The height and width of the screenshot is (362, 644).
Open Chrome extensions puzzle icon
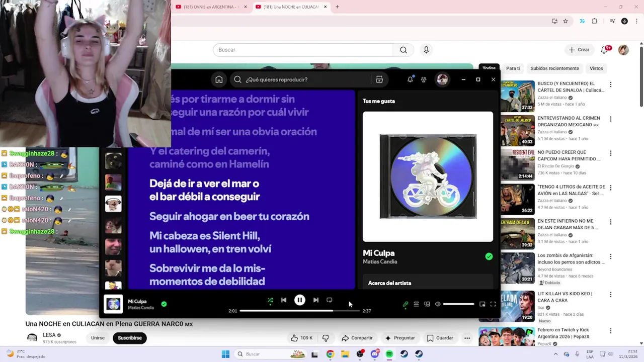coord(595,21)
